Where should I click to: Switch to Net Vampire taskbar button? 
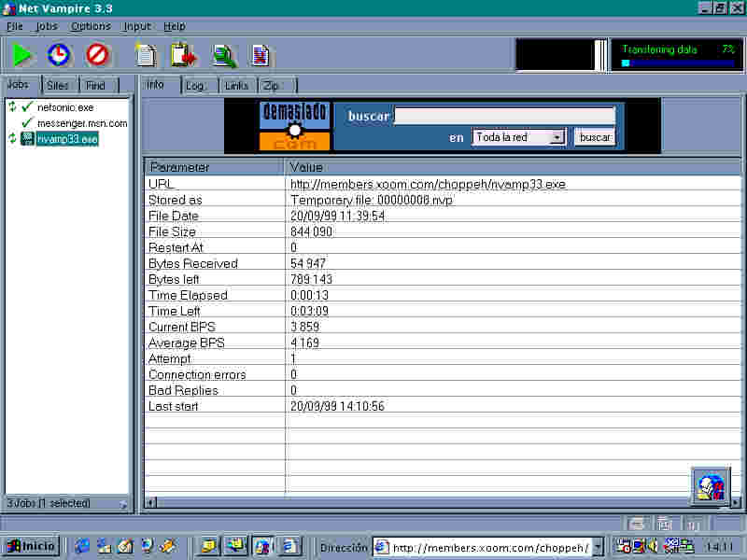262,546
